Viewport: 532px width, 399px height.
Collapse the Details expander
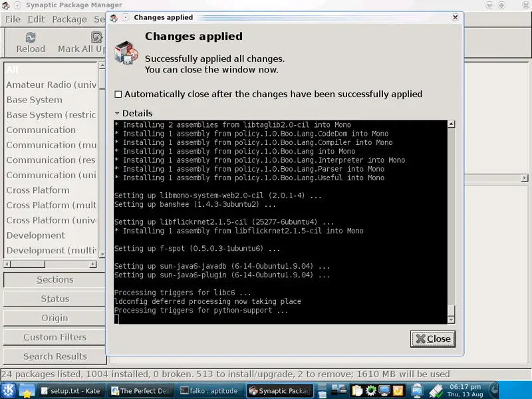tap(117, 113)
